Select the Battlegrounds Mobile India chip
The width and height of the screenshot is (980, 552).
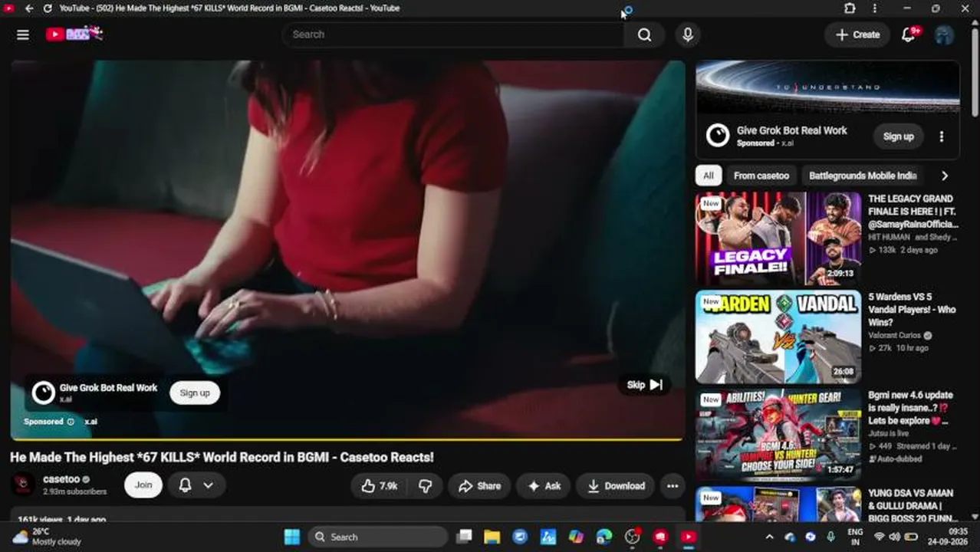[x=863, y=176]
